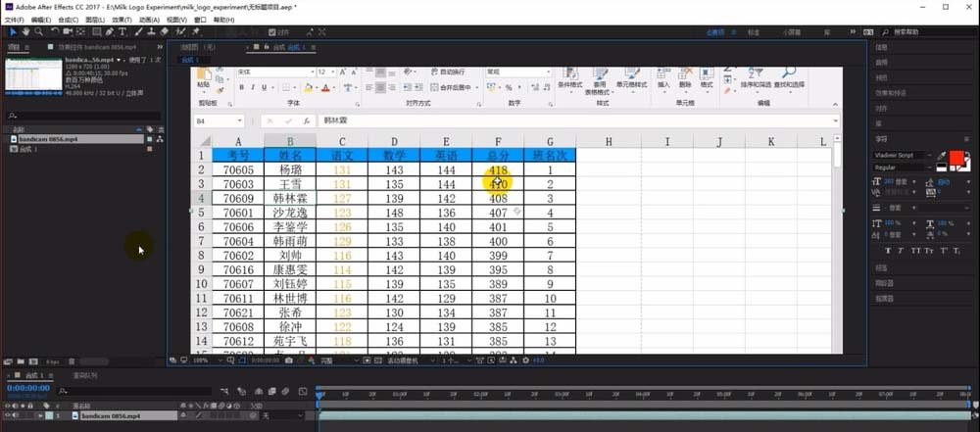980x432 pixels.
Task: Open the 效果(T) menu
Action: click(122, 20)
